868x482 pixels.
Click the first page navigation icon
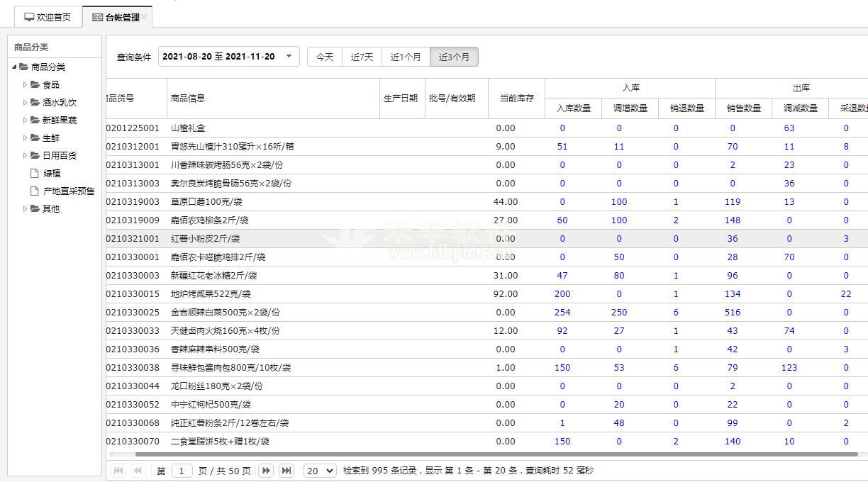click(118, 471)
